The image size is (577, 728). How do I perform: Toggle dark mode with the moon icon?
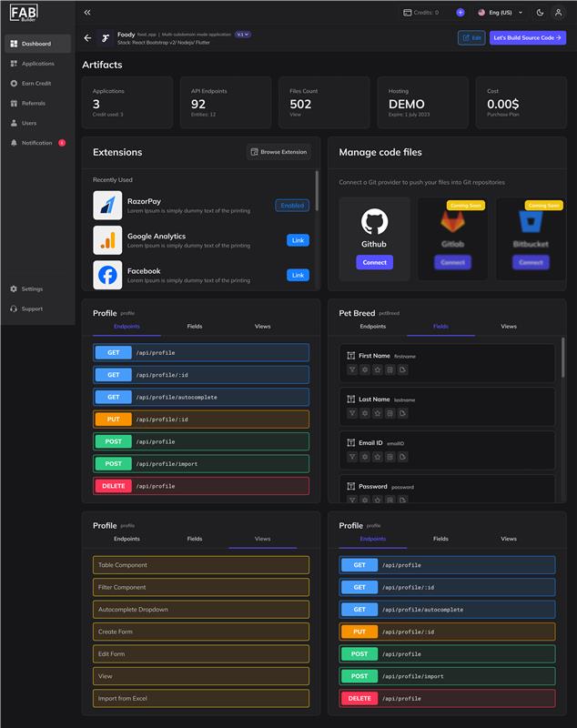[x=540, y=13]
